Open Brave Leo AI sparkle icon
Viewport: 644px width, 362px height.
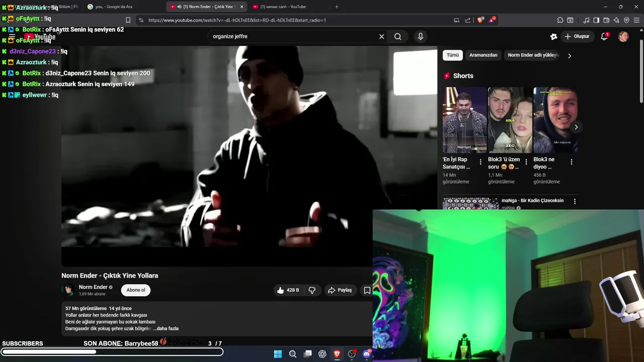point(616,20)
